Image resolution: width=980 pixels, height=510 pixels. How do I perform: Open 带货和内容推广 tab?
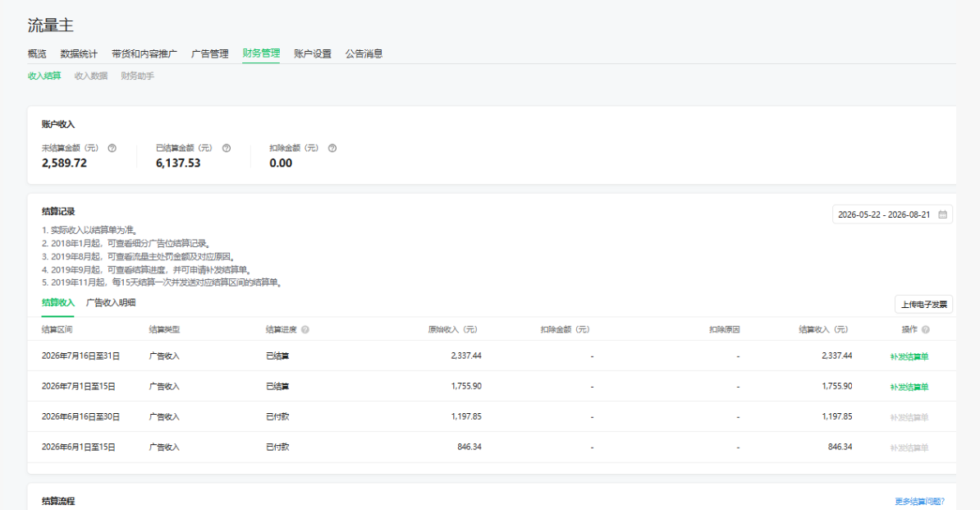144,53
